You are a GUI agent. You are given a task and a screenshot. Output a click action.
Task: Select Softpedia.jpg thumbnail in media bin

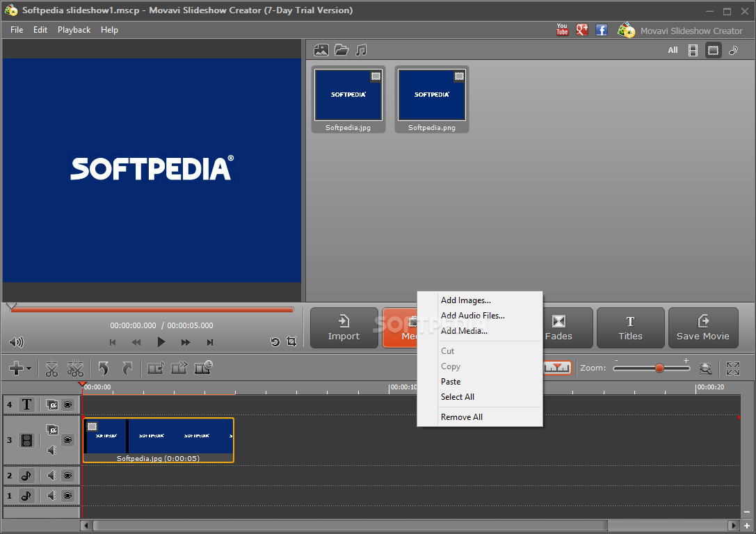pos(348,99)
